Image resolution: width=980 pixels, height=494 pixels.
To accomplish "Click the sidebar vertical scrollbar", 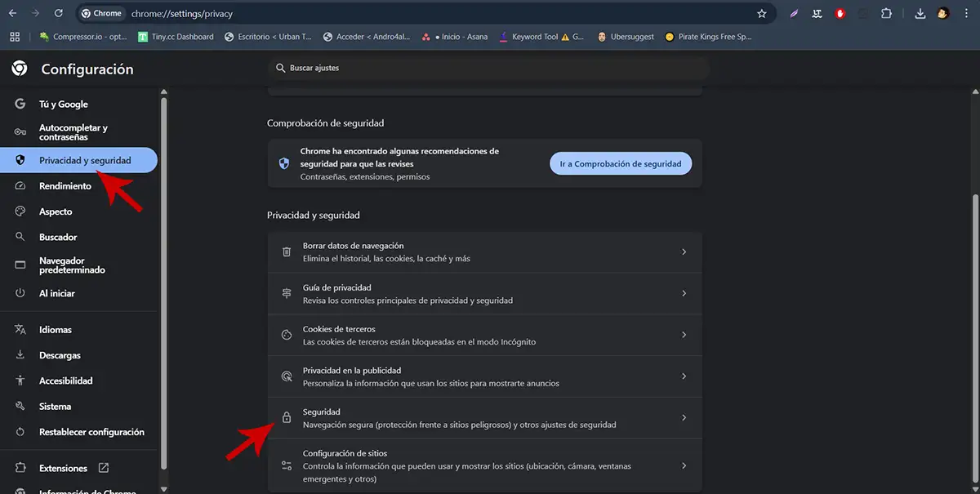I will tap(163, 286).
